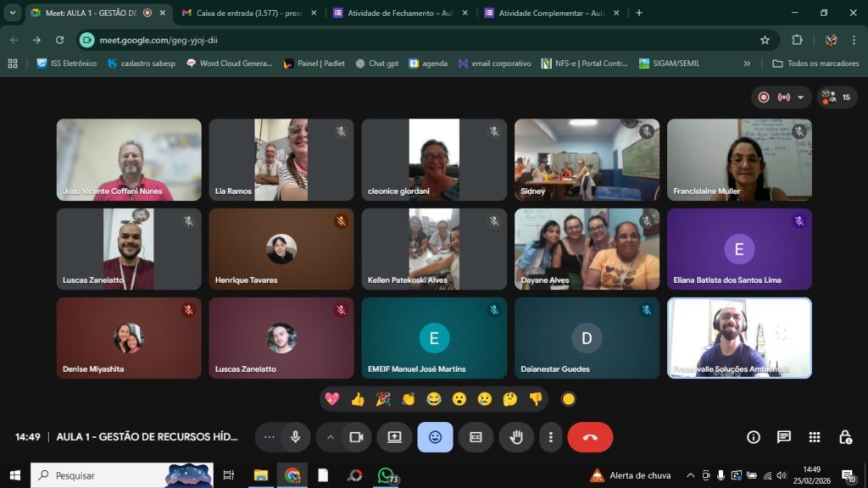Viewport: 868px width, 488px height.
Task: Open more options three-dot menu in Meet
Action: (x=551, y=437)
